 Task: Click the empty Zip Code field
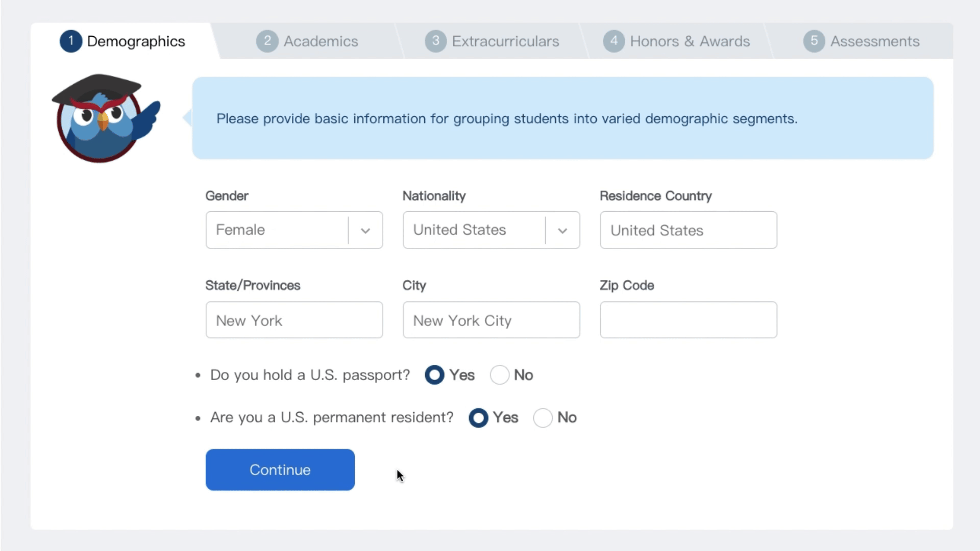[689, 320]
